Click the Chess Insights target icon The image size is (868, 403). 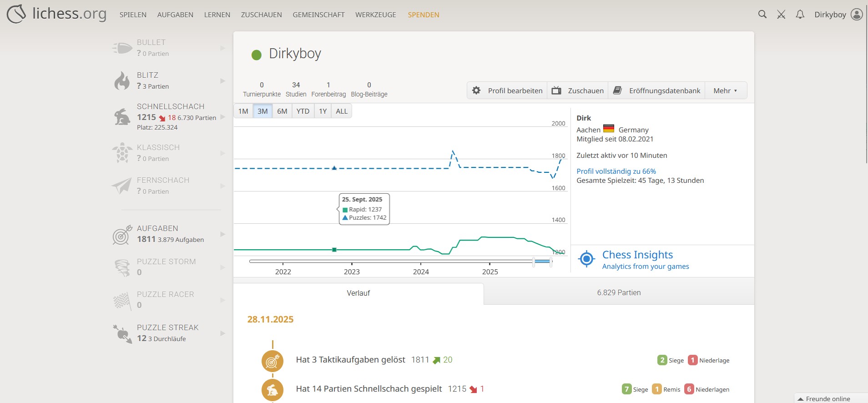coord(586,259)
